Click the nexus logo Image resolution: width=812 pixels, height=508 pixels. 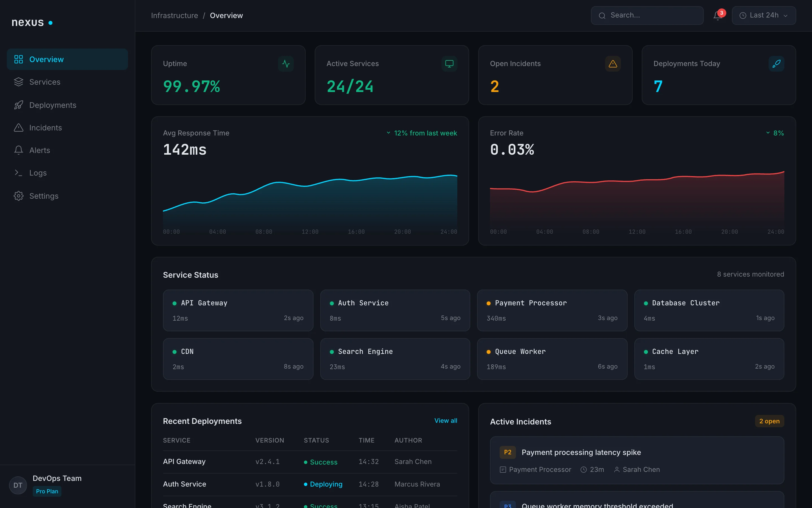point(32,22)
